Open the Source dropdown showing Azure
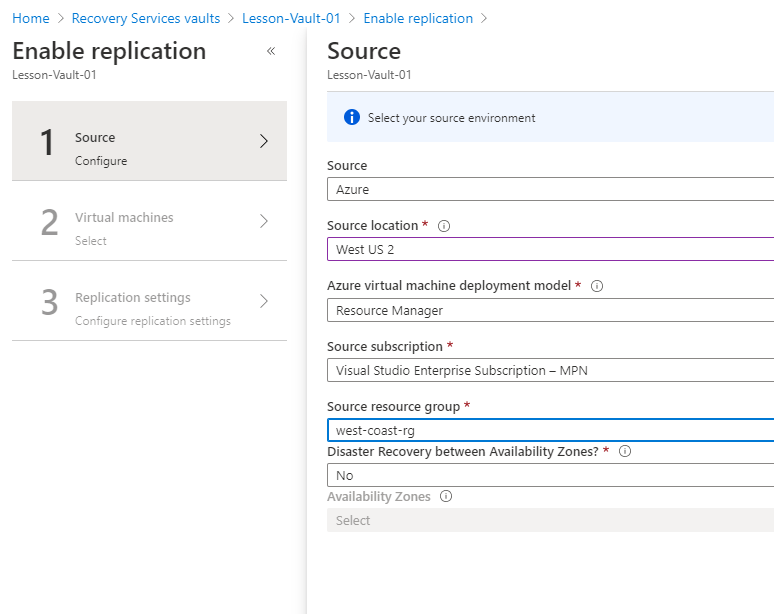The image size is (774, 614). click(x=550, y=189)
